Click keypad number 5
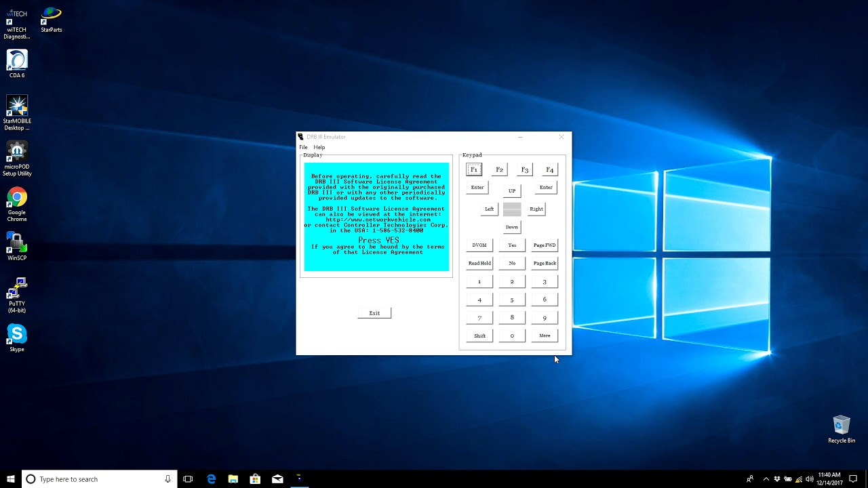This screenshot has height=488, width=868. click(512, 300)
